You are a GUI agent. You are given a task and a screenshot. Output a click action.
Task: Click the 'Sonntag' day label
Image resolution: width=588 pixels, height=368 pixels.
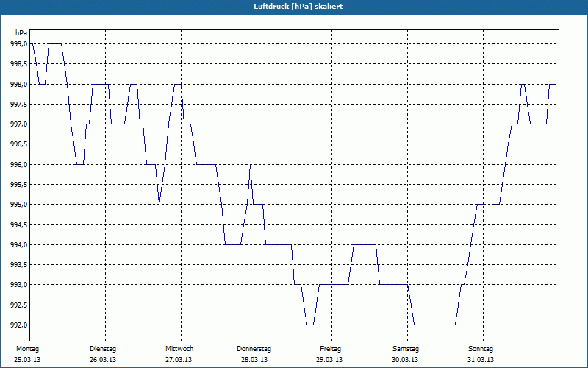coord(481,349)
